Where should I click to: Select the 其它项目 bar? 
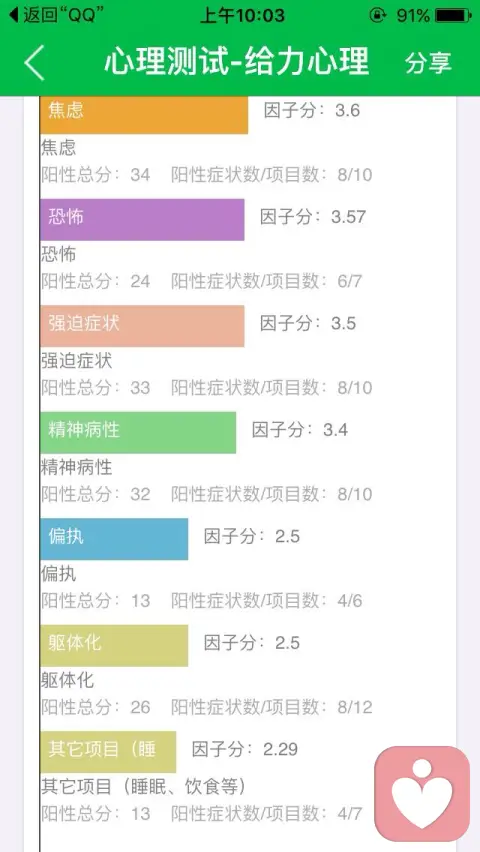[108, 751]
